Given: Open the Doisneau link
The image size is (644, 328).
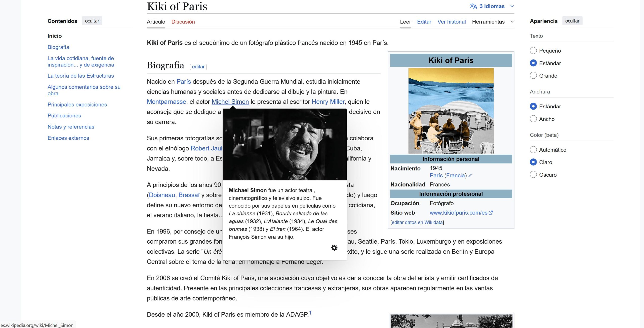Looking at the screenshot, I should (162, 195).
